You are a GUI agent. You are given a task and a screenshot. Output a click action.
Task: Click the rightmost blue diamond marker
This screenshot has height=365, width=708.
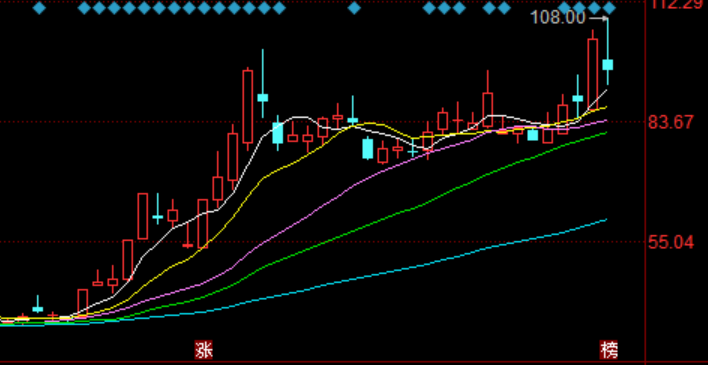[x=609, y=8]
